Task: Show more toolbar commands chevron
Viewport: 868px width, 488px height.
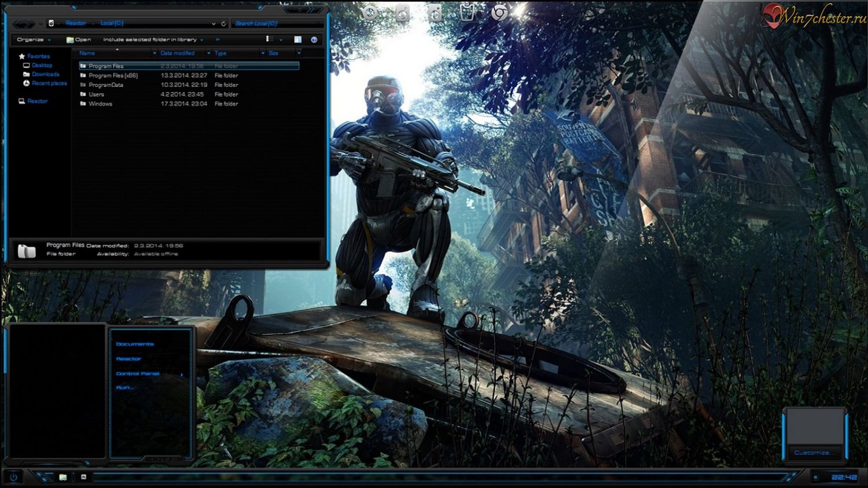Action: click(218, 40)
